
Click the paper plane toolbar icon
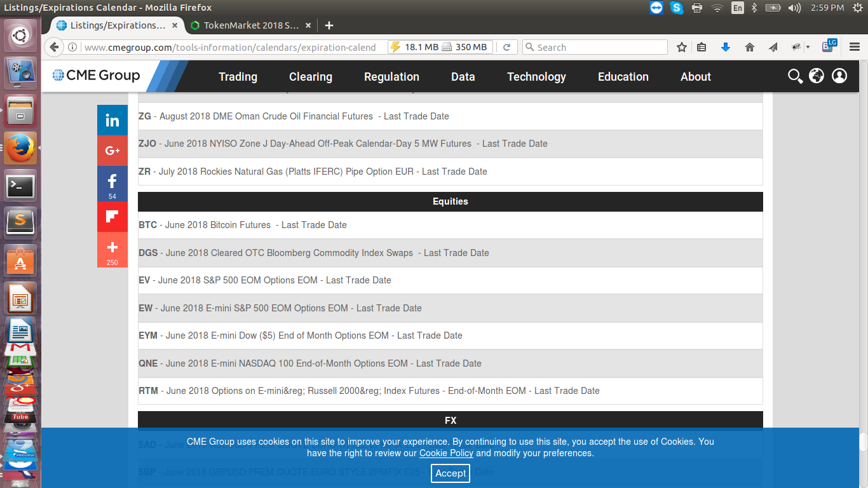pyautogui.click(x=773, y=47)
